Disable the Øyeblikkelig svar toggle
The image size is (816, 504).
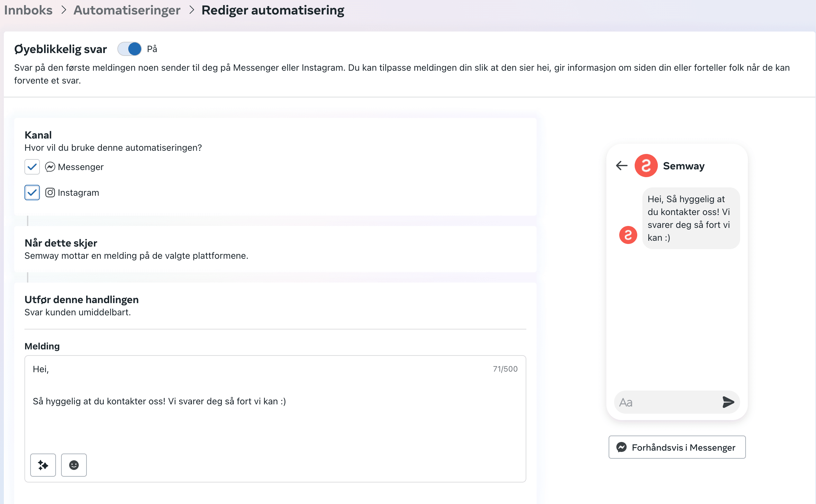(130, 49)
